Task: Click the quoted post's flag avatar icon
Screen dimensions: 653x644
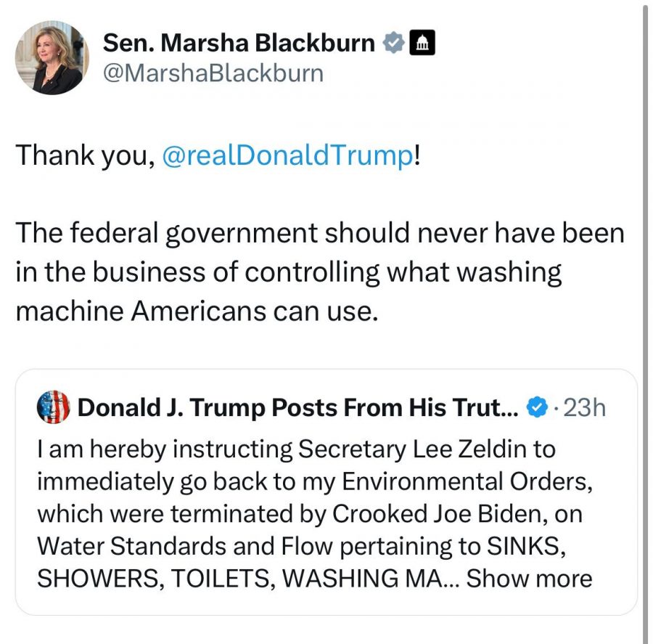Action: [x=53, y=407]
